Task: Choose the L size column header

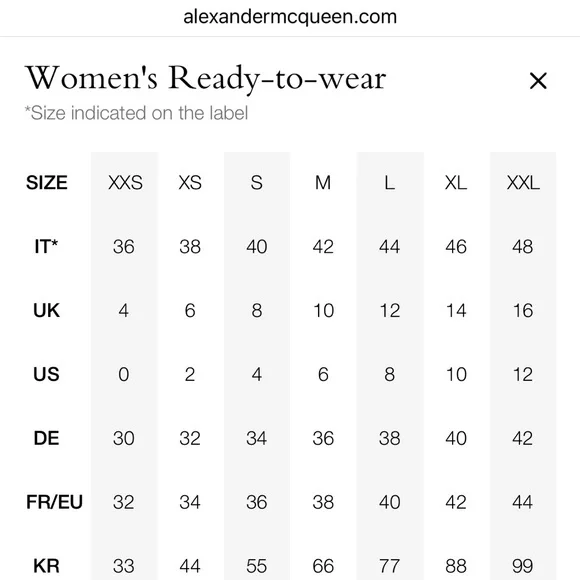Action: [x=389, y=183]
